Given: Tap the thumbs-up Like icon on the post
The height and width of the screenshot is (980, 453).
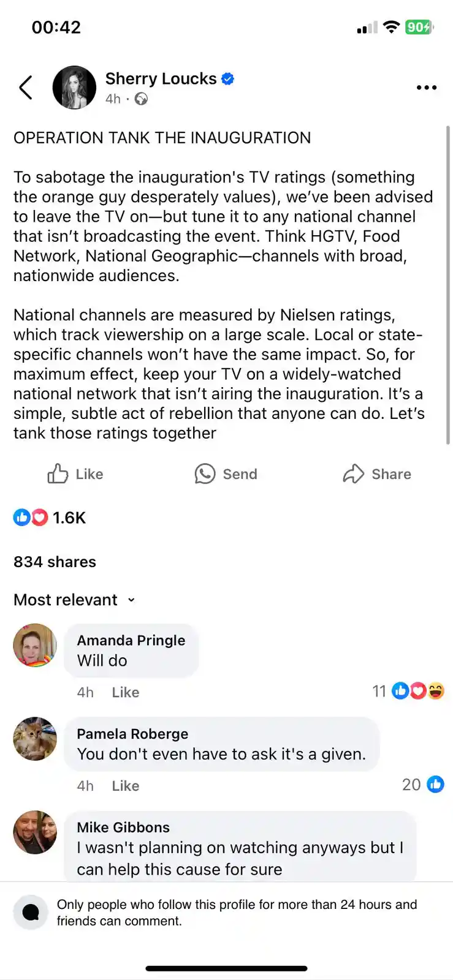Looking at the screenshot, I should pos(58,473).
